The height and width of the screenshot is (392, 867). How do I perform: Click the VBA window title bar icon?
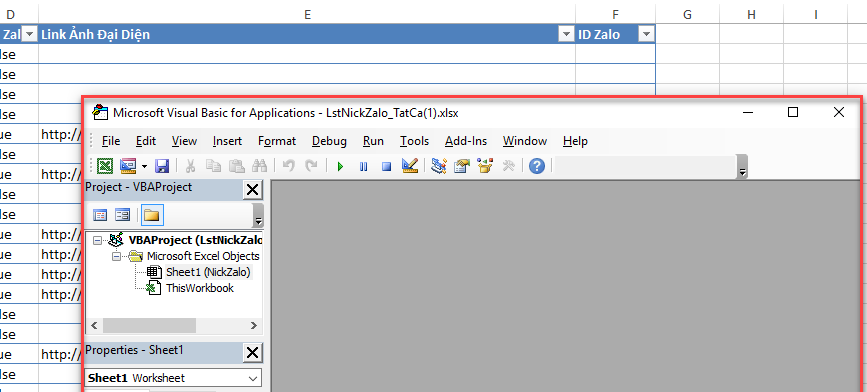[100, 112]
